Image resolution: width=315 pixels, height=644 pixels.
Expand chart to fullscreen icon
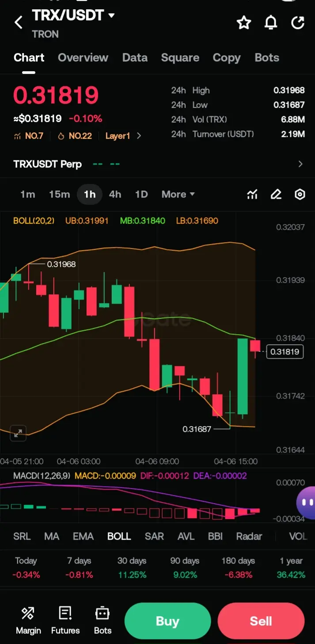click(x=18, y=433)
